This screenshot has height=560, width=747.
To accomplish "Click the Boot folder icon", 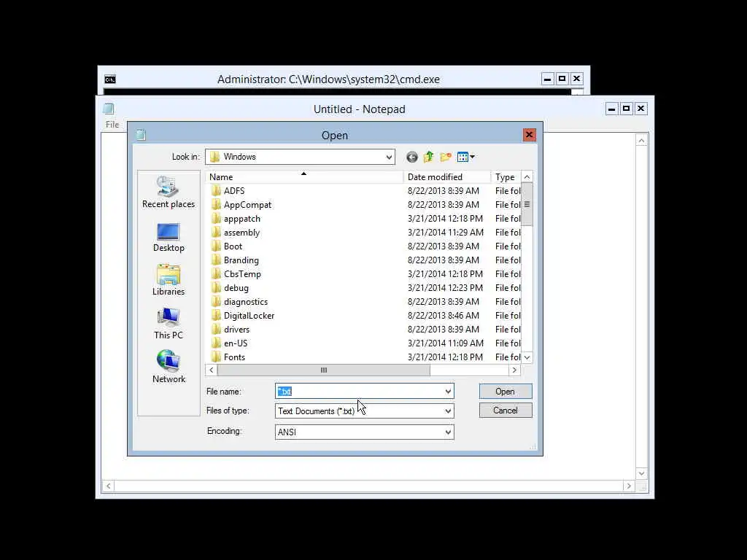I will (x=216, y=246).
